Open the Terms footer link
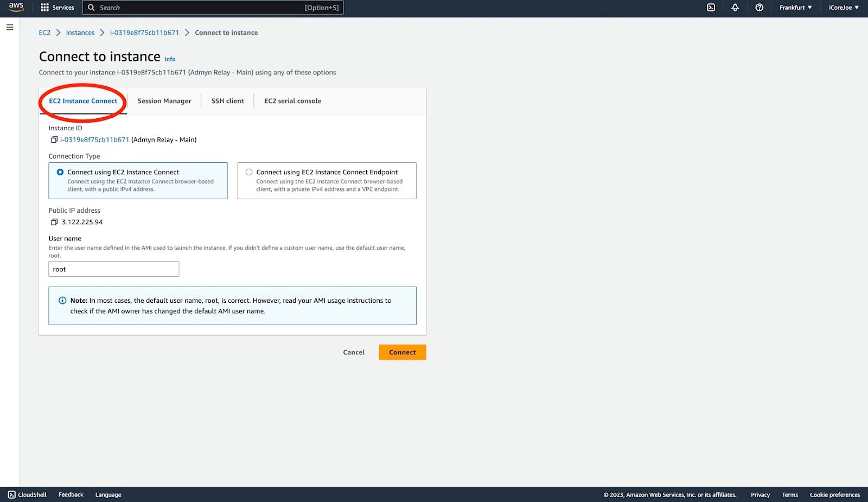868x502 pixels. click(790, 495)
